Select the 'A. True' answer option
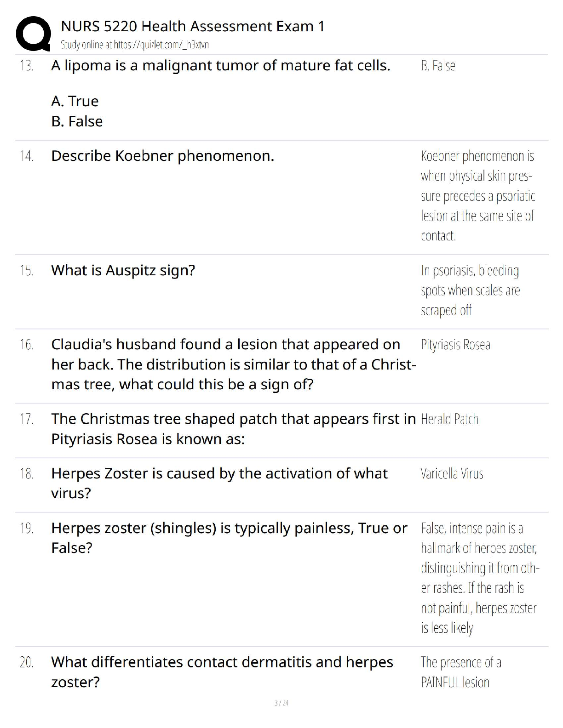The image size is (563, 728). pos(75,101)
